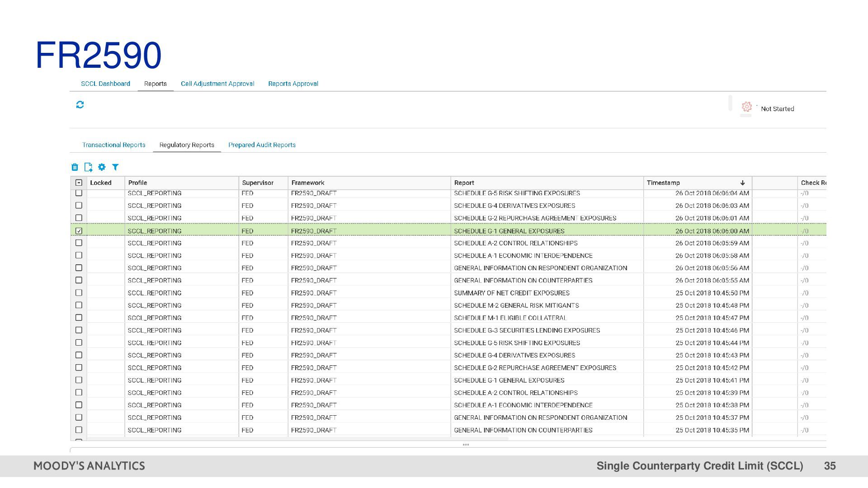The image size is (868, 488).
Task: Open the grid settings gear icon
Action: (102, 167)
